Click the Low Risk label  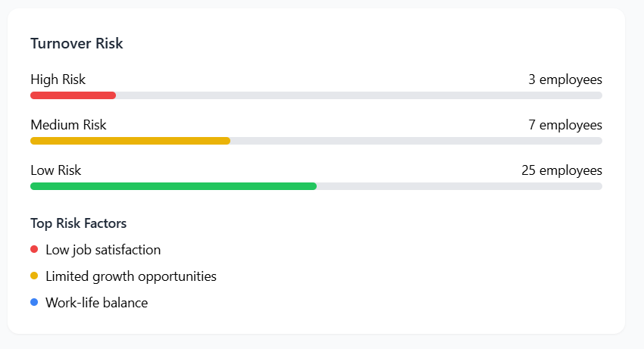coord(56,170)
